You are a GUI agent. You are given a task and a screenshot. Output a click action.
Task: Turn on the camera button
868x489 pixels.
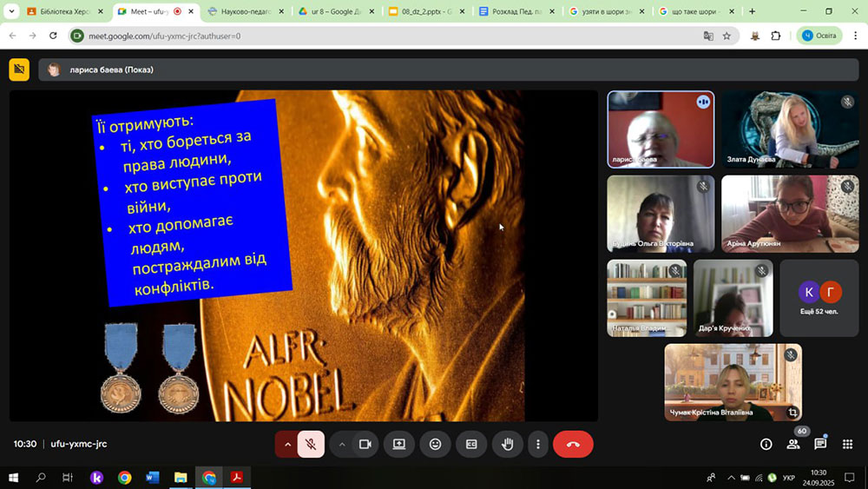365,444
